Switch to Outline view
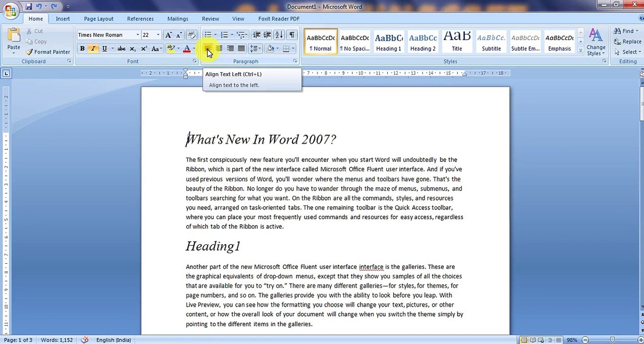 coord(549,340)
